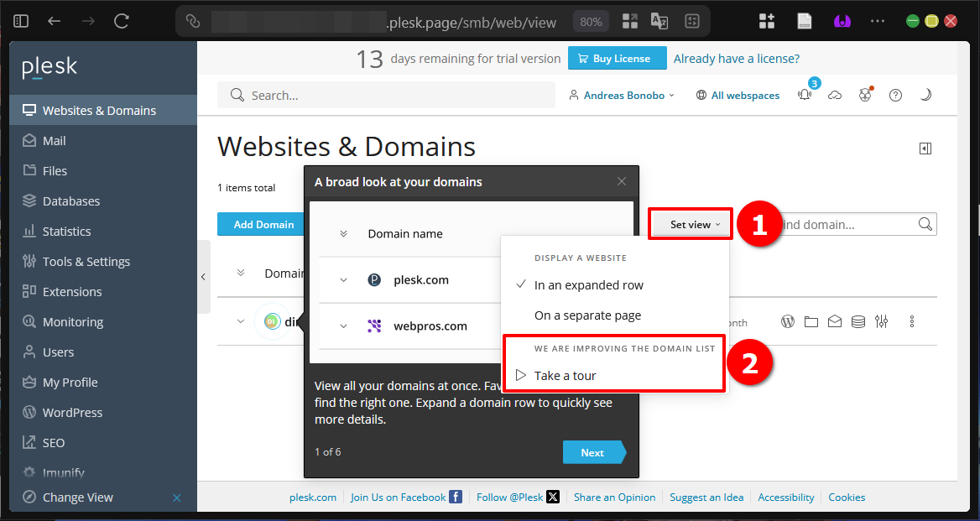Click the browser translate page icon
The height and width of the screenshot is (521, 980).
[x=659, y=22]
